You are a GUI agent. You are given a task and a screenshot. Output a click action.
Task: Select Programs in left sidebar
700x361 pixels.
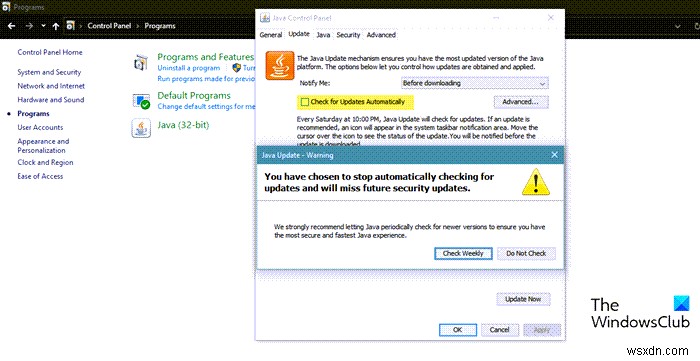(33, 114)
